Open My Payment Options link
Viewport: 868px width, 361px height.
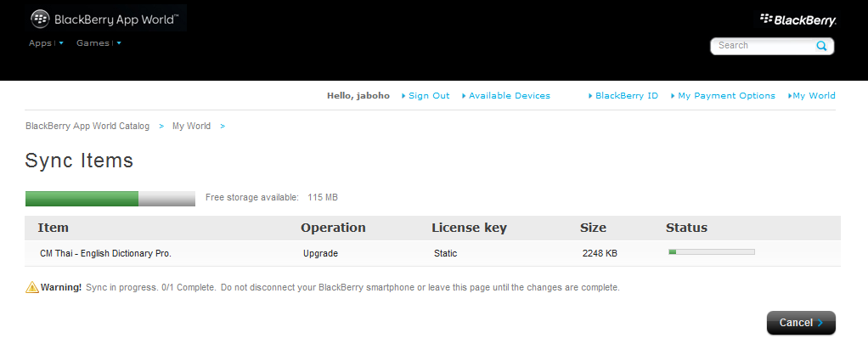723,96
